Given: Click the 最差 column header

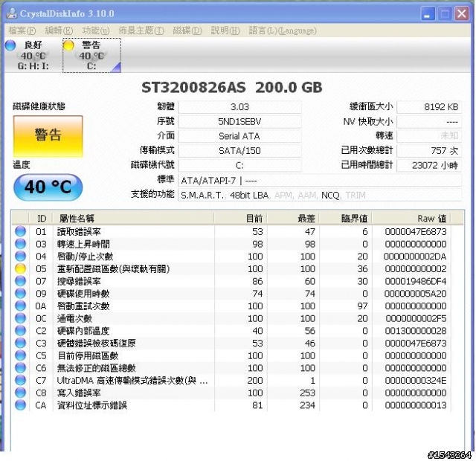Looking at the screenshot, I should 293,218.
